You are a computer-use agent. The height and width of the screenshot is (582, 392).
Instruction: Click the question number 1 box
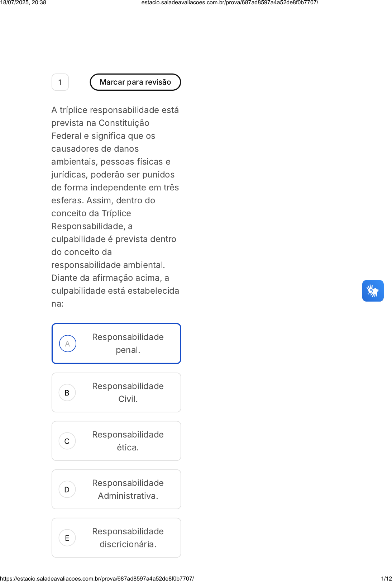pyautogui.click(x=60, y=82)
